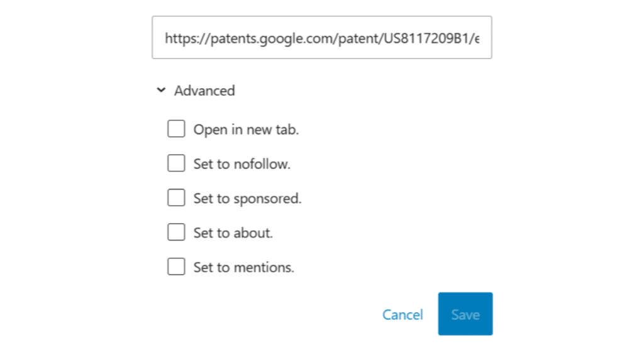Click the 'Open in new tab.' label
This screenshot has width=644, height=349.
point(246,130)
